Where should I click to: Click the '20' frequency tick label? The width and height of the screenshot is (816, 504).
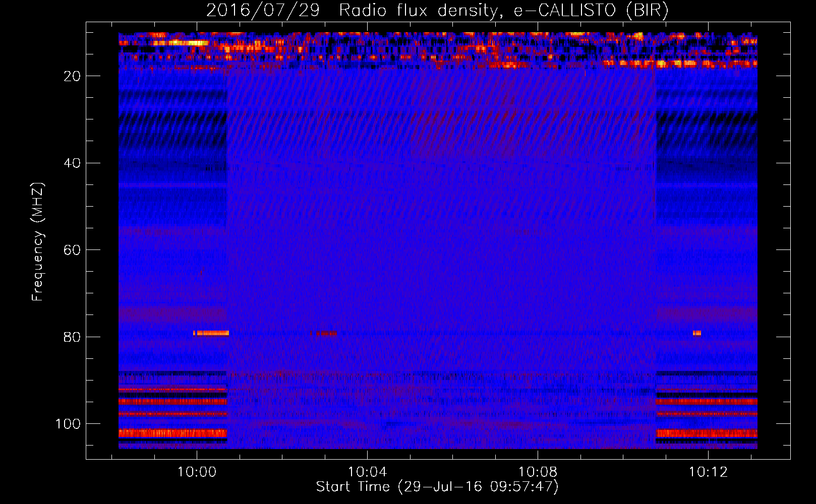[73, 76]
